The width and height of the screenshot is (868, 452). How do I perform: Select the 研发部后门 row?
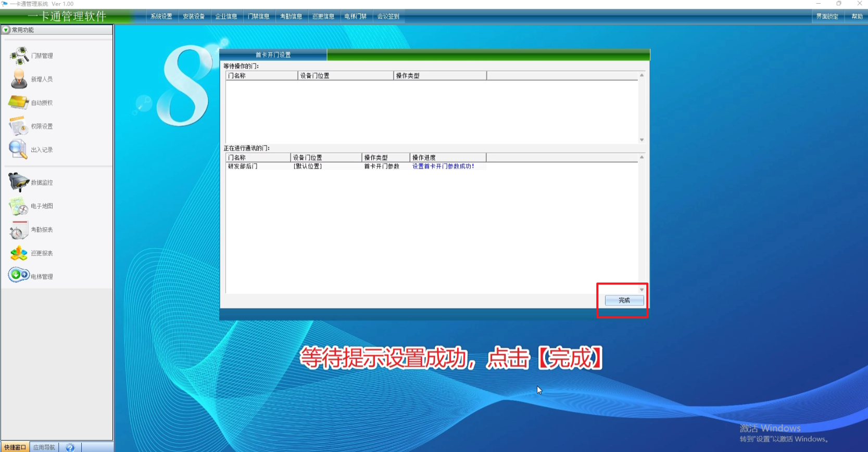(356, 166)
